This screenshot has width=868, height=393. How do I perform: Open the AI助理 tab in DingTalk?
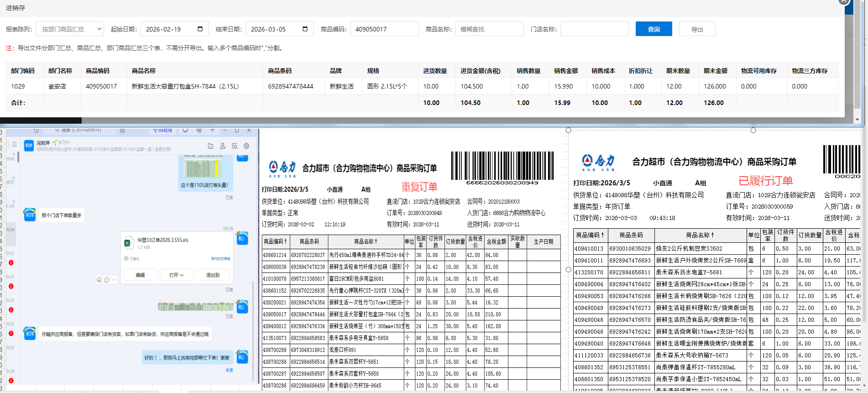pyautogui.click(x=163, y=131)
